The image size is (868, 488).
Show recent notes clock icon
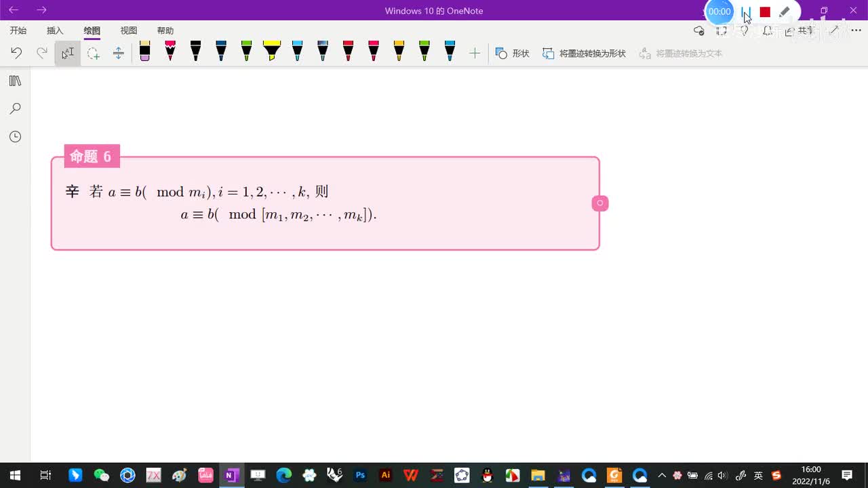15,137
